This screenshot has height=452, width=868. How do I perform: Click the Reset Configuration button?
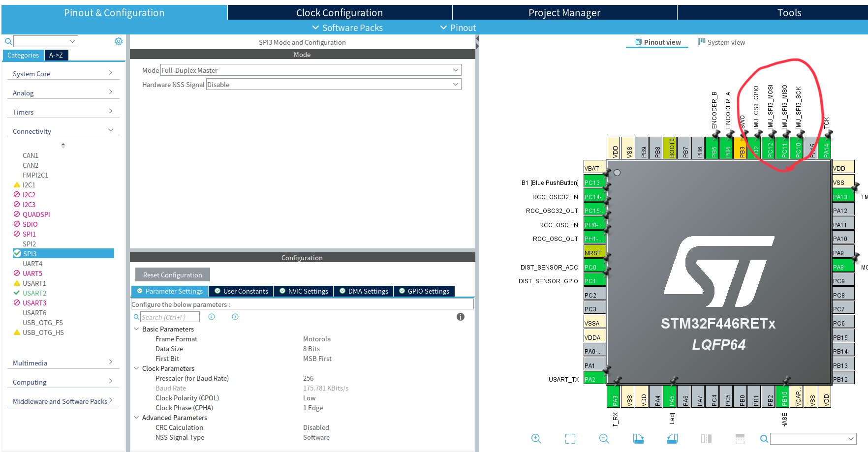point(173,275)
